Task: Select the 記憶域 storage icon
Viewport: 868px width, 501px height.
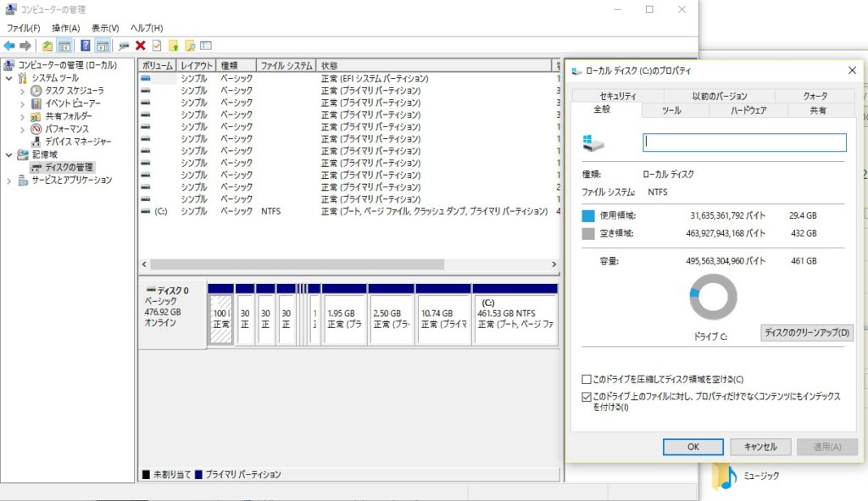Action: [23, 154]
